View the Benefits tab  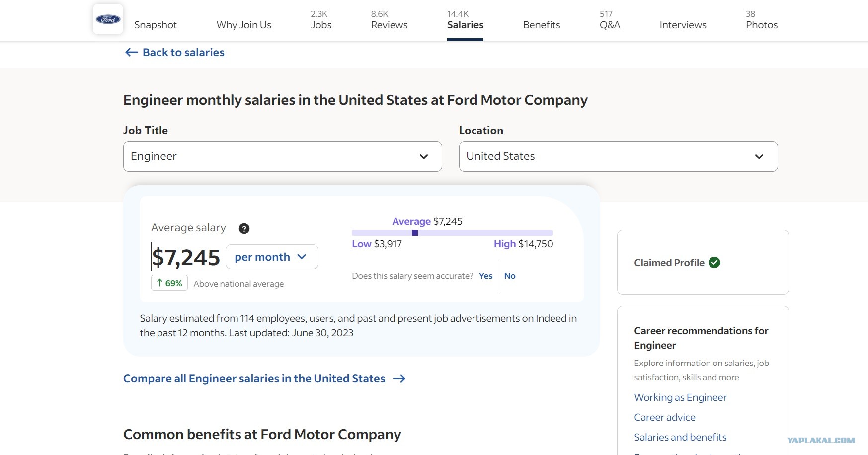click(x=542, y=25)
